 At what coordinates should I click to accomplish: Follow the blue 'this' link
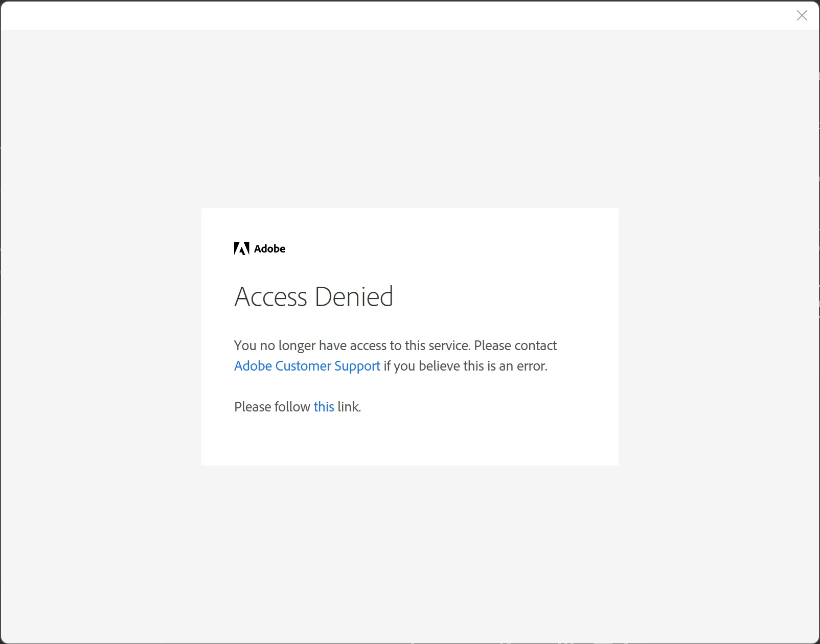click(x=324, y=407)
